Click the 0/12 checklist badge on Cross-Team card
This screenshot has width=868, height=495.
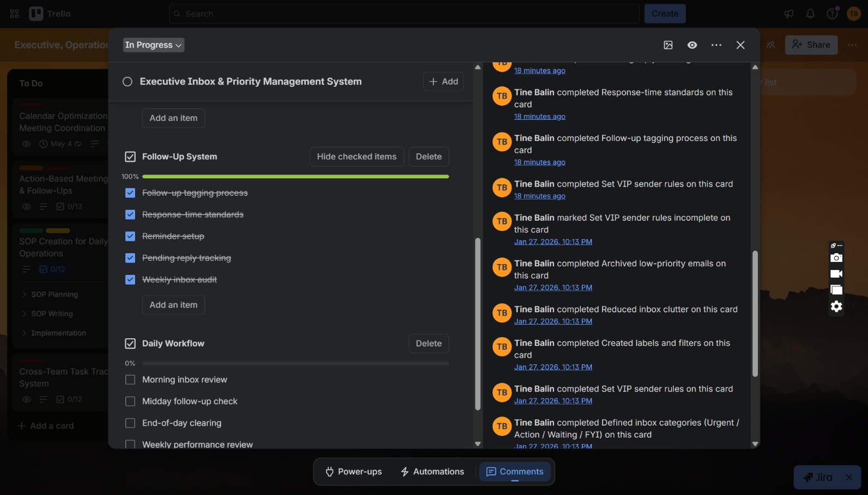point(69,400)
